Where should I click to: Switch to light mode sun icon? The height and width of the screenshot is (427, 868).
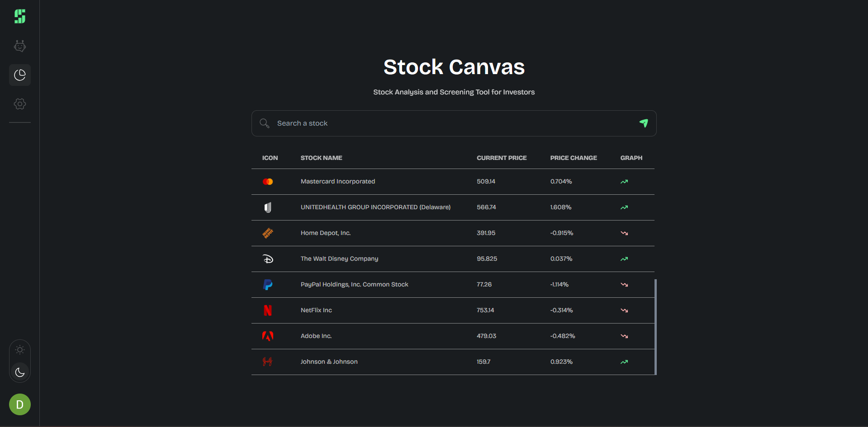(x=20, y=350)
